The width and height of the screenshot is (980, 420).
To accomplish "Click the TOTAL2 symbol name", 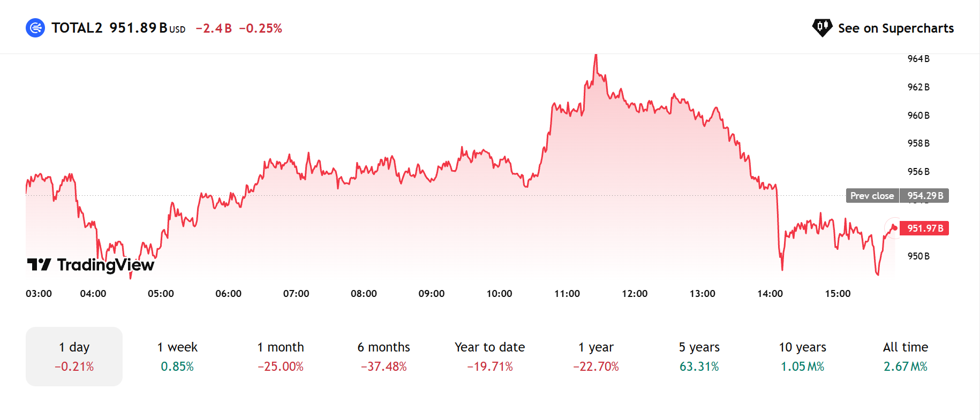I will tap(77, 28).
